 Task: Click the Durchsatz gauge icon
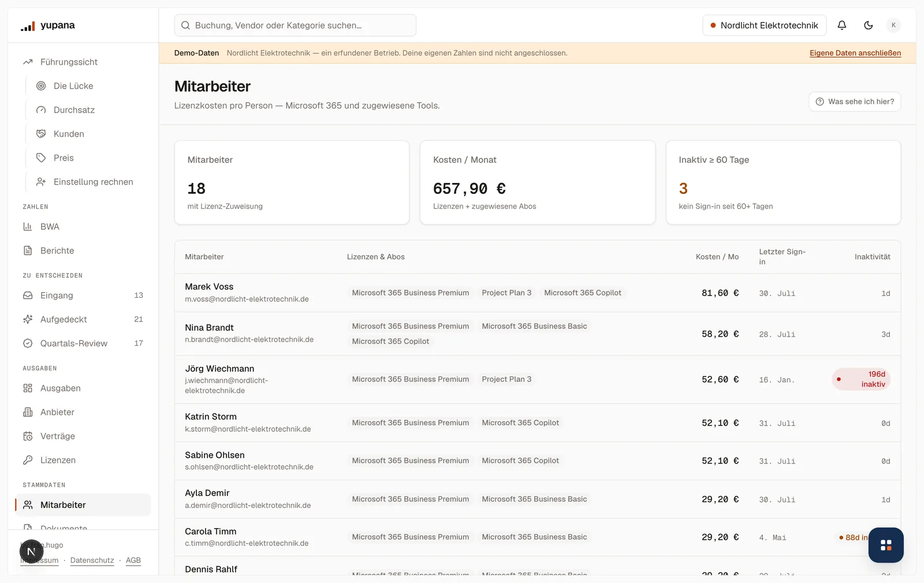tap(41, 110)
